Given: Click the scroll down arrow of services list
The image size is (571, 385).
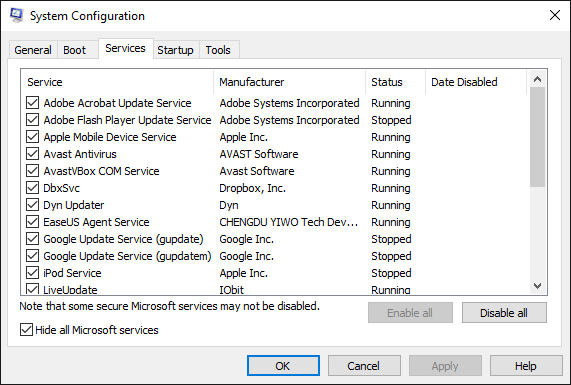Looking at the screenshot, I should point(537,286).
